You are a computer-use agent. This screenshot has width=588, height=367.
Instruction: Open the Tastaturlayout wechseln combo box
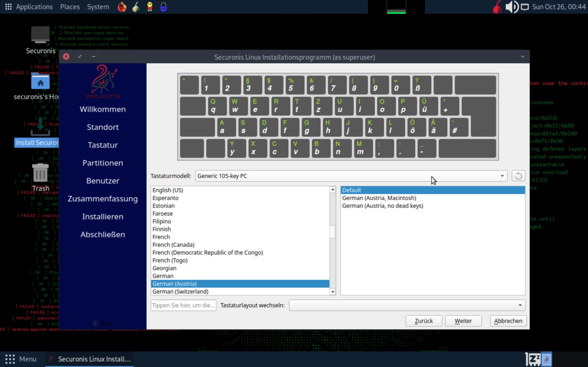point(407,305)
